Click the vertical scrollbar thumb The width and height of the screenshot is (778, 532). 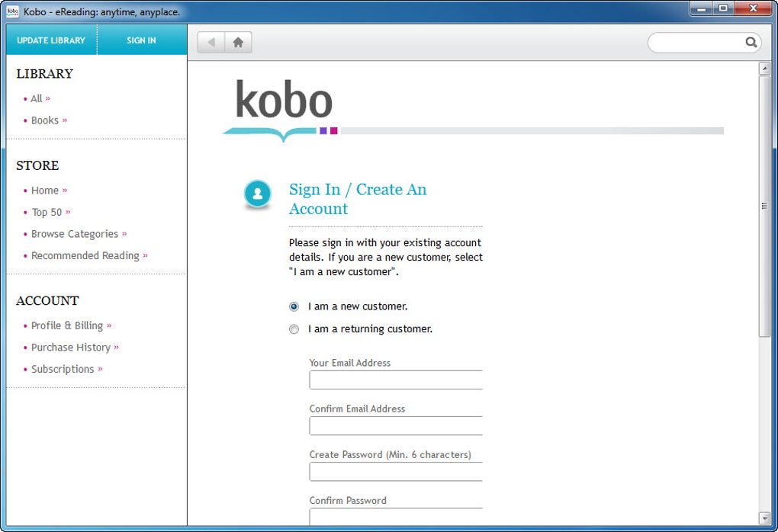[764, 207]
